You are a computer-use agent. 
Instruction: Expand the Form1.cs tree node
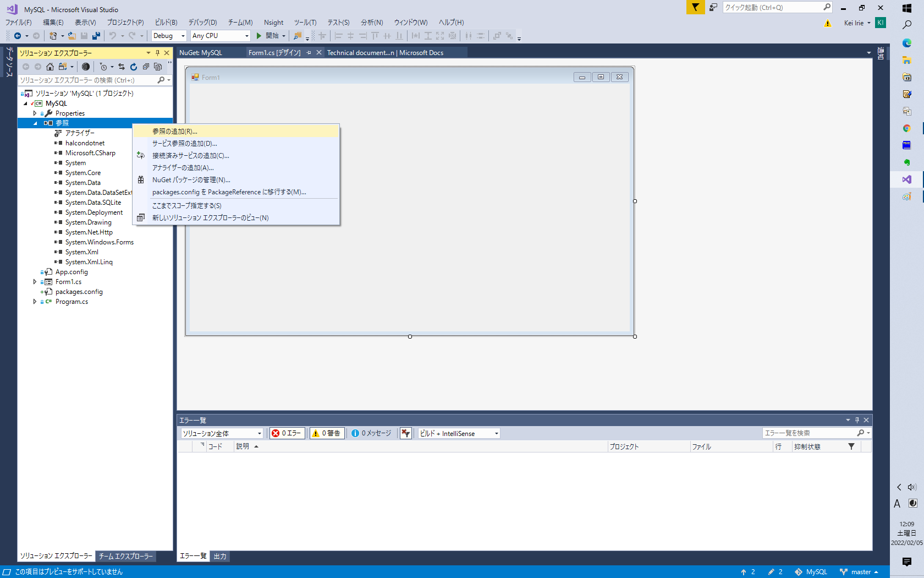coord(35,282)
